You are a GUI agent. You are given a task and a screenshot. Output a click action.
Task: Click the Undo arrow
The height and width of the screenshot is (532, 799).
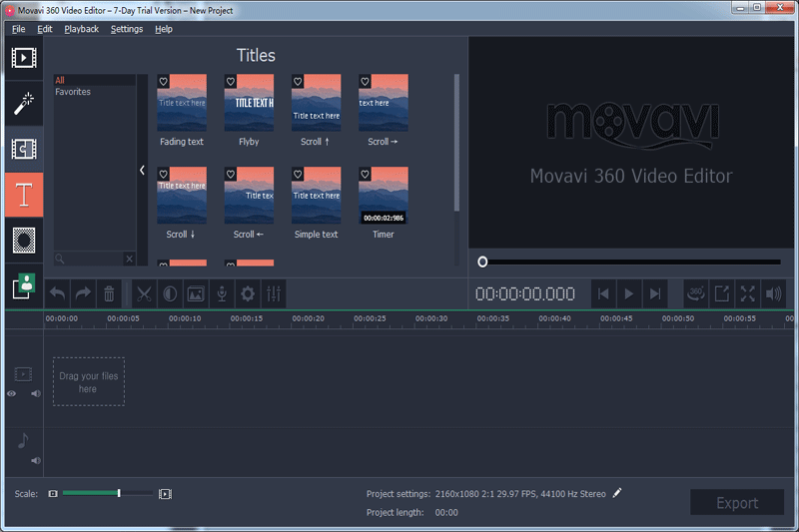click(x=58, y=293)
